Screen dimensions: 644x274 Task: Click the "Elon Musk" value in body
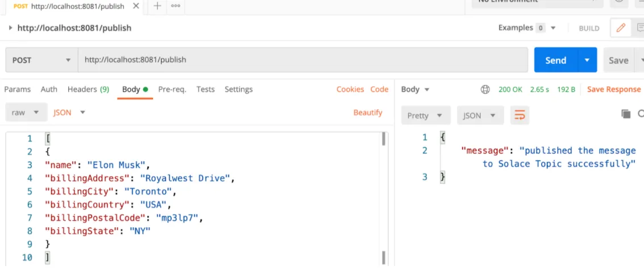(117, 165)
